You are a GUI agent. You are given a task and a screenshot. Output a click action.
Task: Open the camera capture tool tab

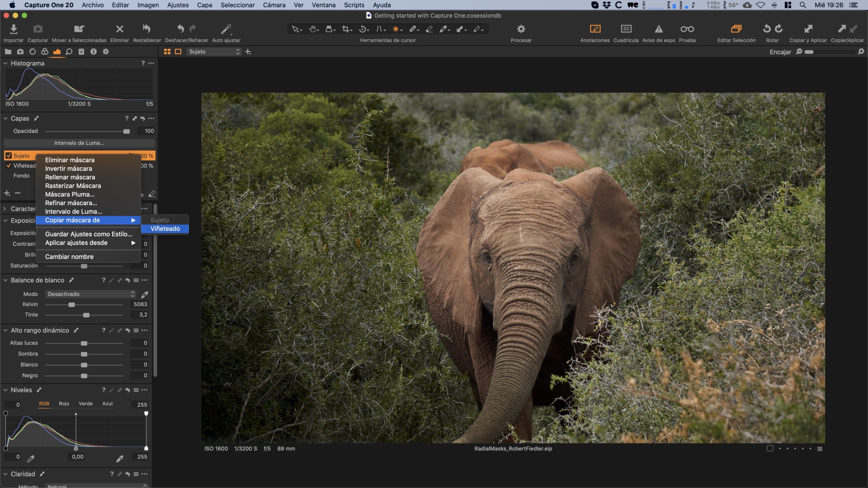pos(20,52)
